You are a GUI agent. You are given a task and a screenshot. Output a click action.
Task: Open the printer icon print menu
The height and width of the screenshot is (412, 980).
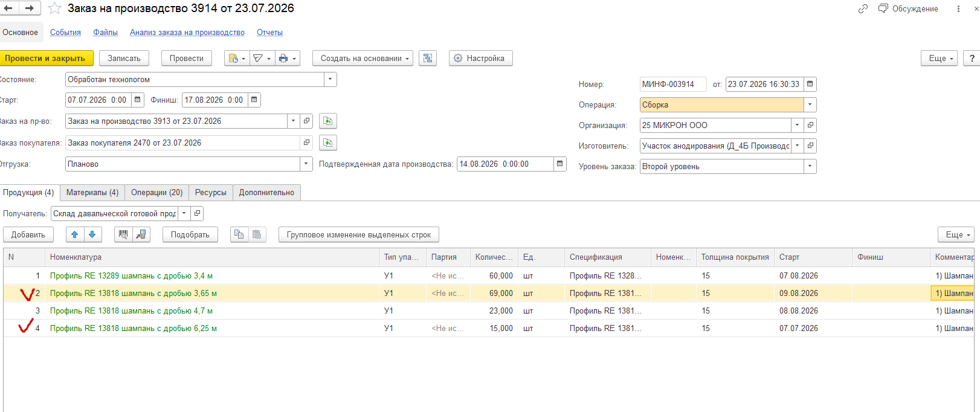click(287, 58)
